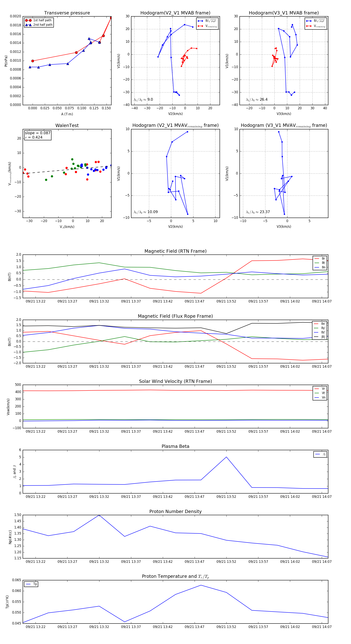Image resolution: width=351 pixels, height=644 pixels.
Task: Click the 'Proton Number Density' title
Action: 175,511
